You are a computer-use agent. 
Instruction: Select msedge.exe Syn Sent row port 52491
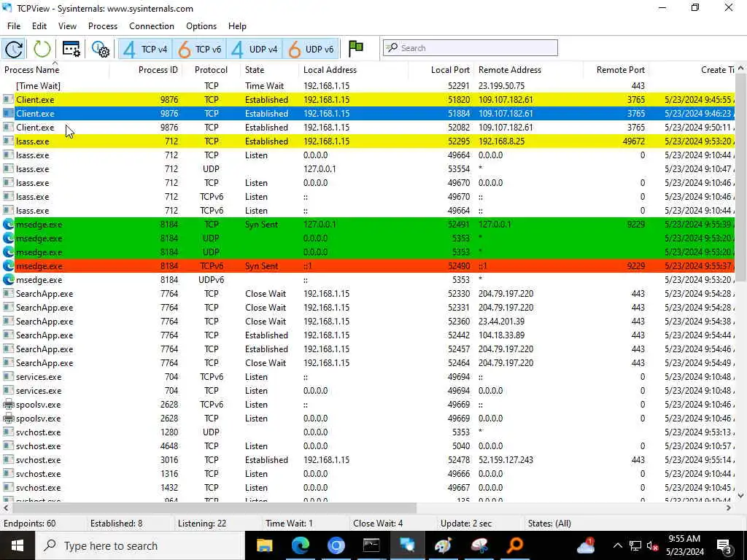coord(368,225)
